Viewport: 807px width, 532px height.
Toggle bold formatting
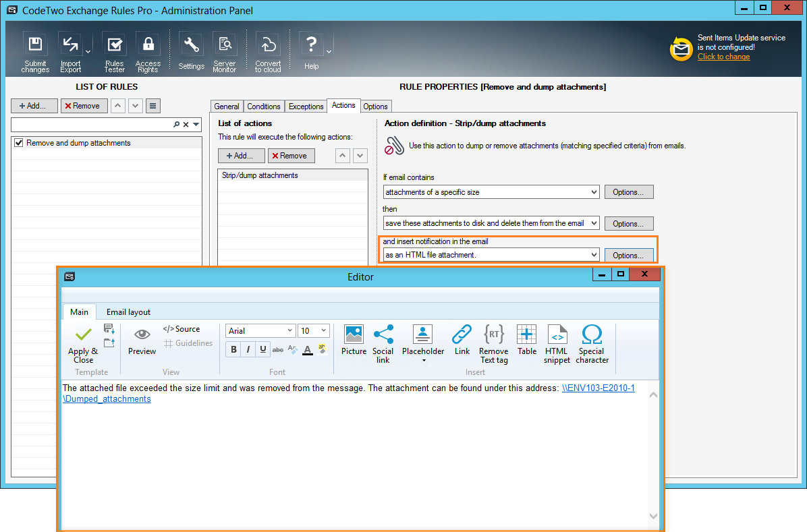tap(233, 349)
